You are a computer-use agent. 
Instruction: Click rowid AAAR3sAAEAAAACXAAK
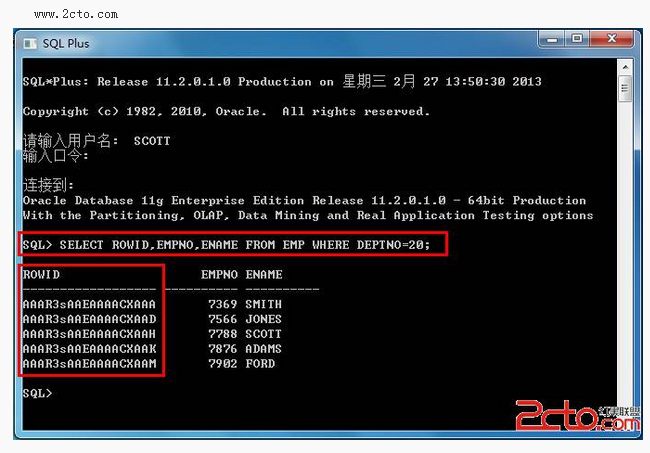tap(90, 349)
